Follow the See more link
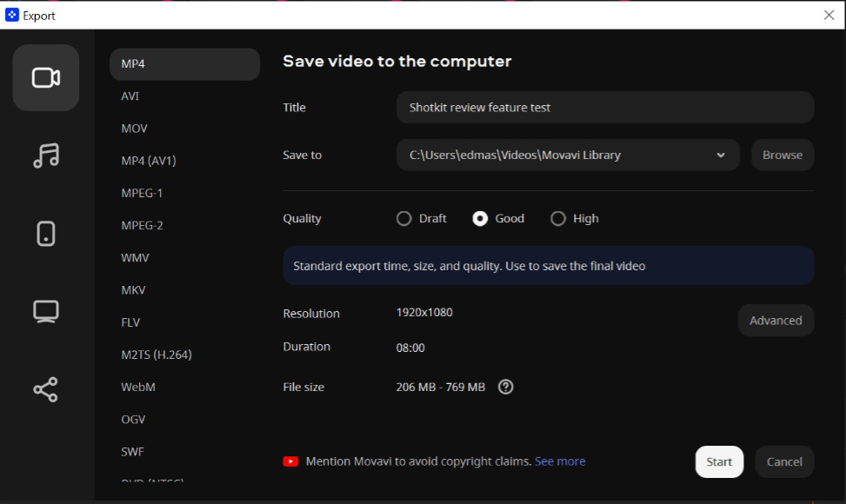Viewport: 846px width, 504px height. (x=560, y=461)
